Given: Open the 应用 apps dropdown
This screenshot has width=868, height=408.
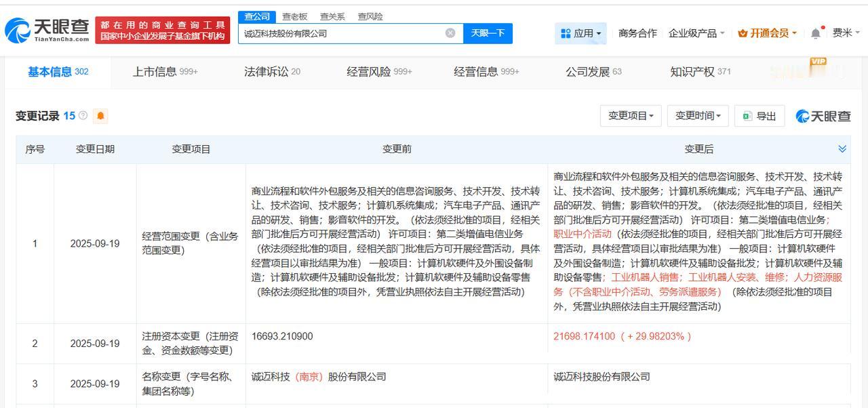Looking at the screenshot, I should (x=580, y=33).
